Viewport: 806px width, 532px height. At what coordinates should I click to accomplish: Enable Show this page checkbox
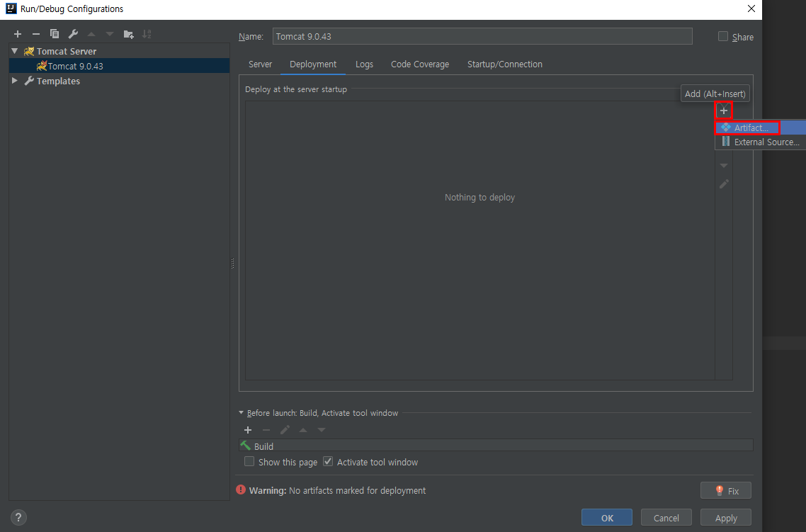[x=249, y=462]
